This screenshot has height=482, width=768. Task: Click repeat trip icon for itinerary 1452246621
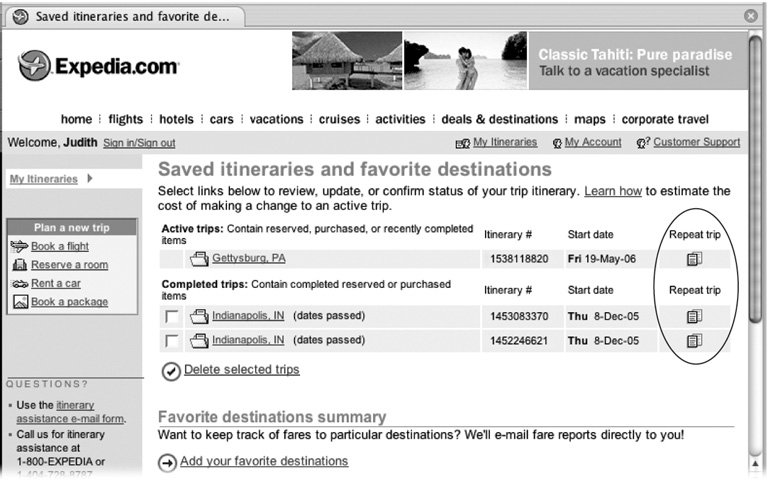pos(694,341)
